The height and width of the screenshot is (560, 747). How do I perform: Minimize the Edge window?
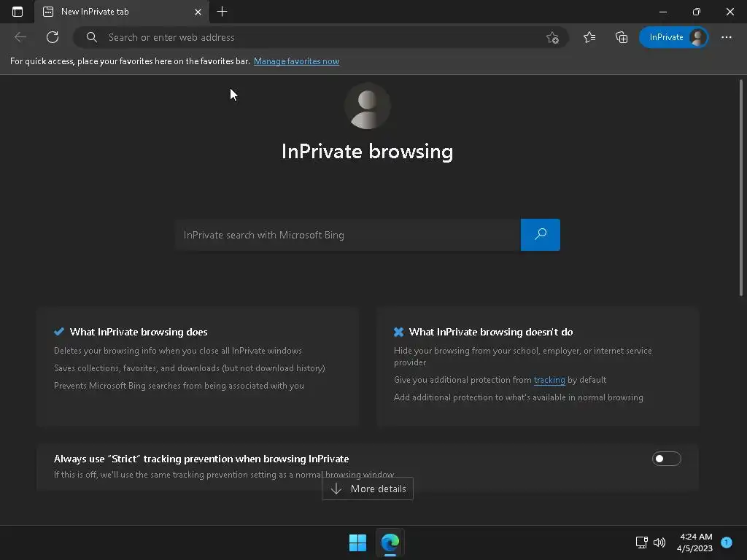(662, 12)
